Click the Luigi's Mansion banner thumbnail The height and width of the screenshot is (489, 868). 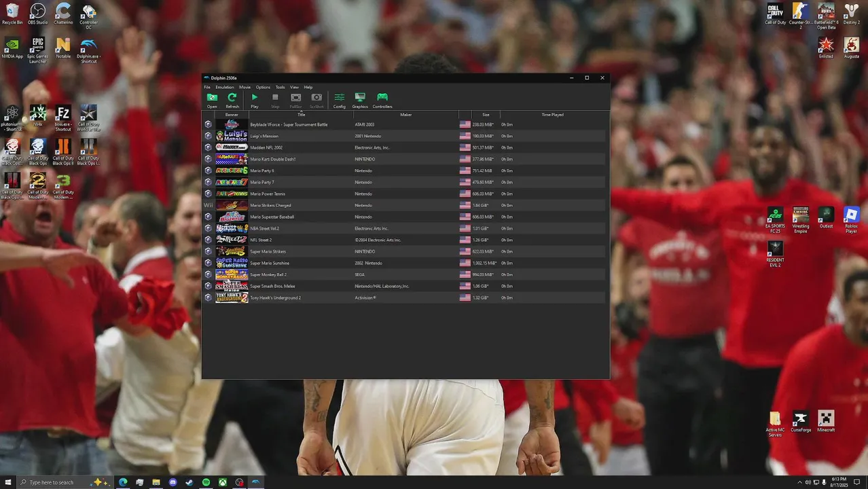232,136
